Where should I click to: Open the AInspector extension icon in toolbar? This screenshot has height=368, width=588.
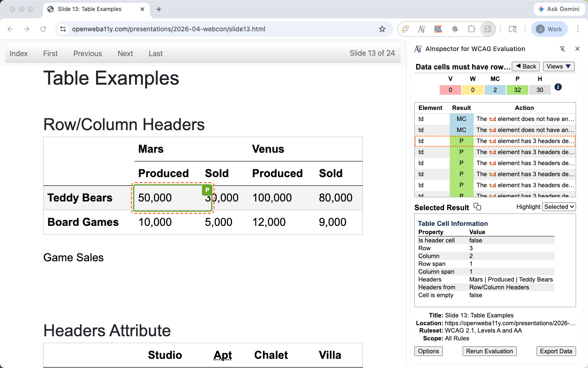pos(421,29)
